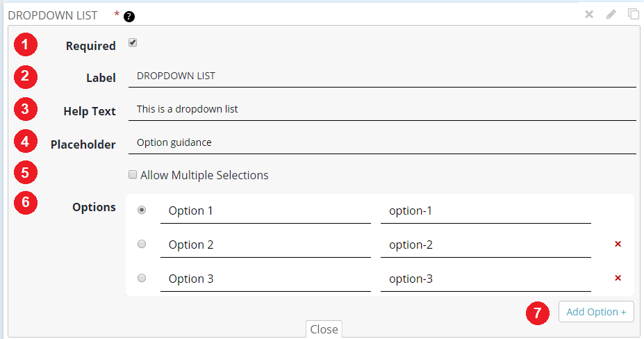This screenshot has width=644, height=339.
Task: Click the Add Option + button
Action: click(x=596, y=312)
